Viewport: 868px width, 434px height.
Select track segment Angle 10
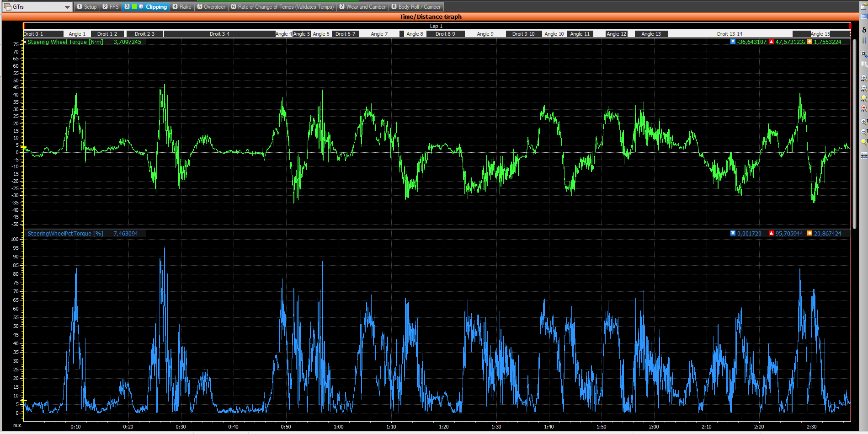pos(554,34)
